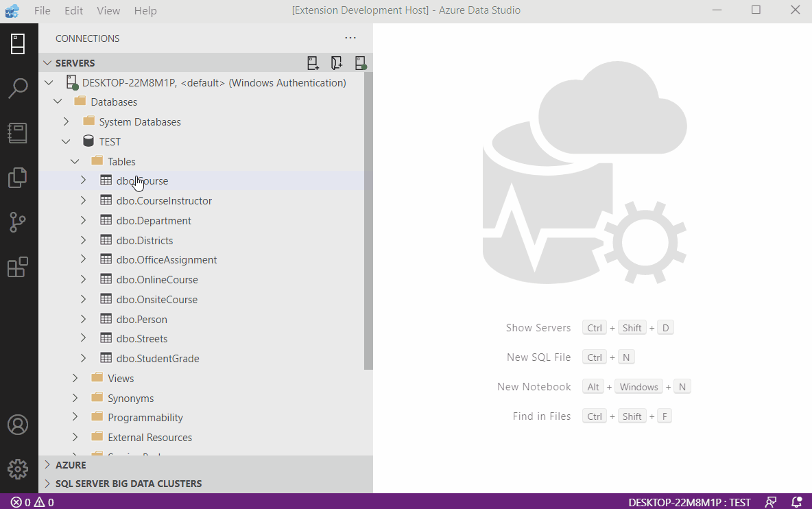Image resolution: width=812 pixels, height=509 pixels.
Task: Expand the External Resources folder
Action: 75,437
